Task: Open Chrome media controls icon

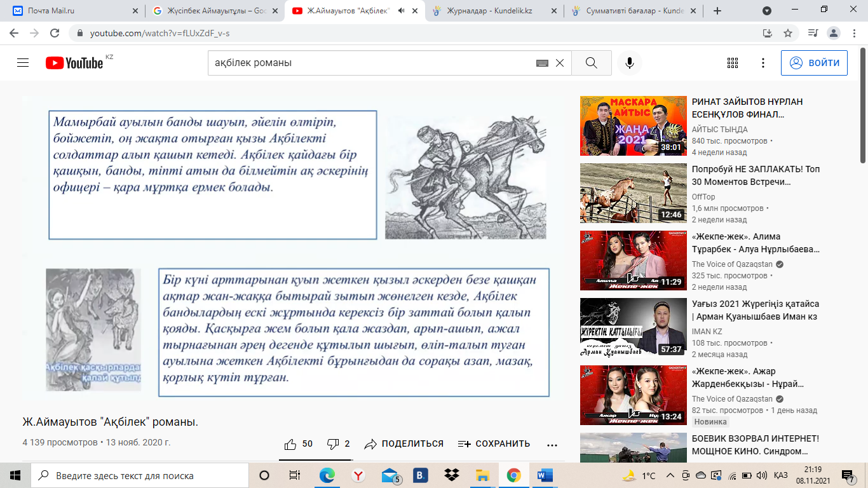Action: tap(813, 33)
